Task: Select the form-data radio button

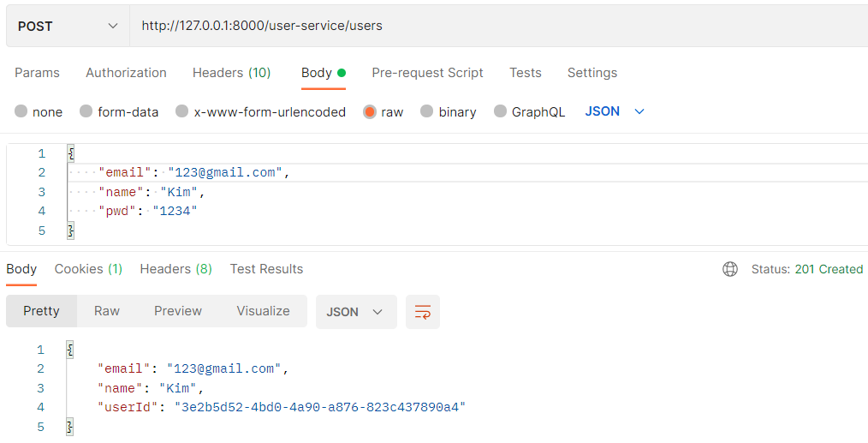Action: (x=86, y=111)
